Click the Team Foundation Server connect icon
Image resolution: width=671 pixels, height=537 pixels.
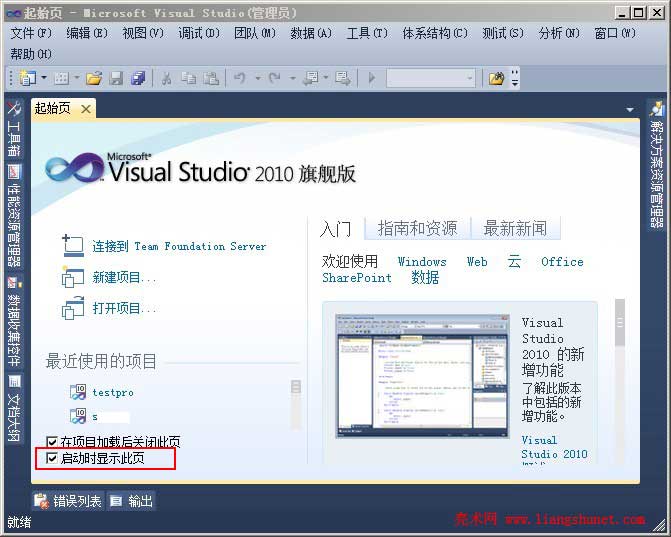[x=73, y=246]
